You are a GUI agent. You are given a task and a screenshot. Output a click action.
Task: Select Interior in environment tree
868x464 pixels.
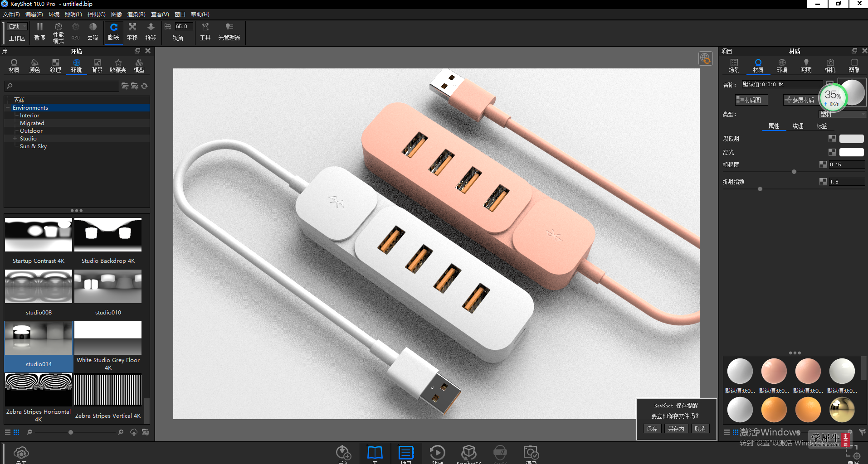coord(29,116)
